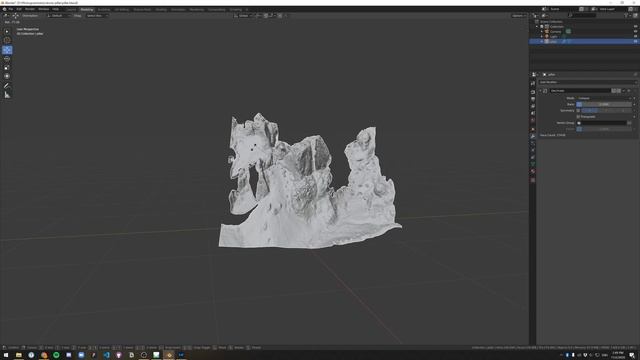Image resolution: width=640 pixels, height=360 pixels.
Task: Open the Windows Start menu
Action: pyautogui.click(x=6, y=355)
